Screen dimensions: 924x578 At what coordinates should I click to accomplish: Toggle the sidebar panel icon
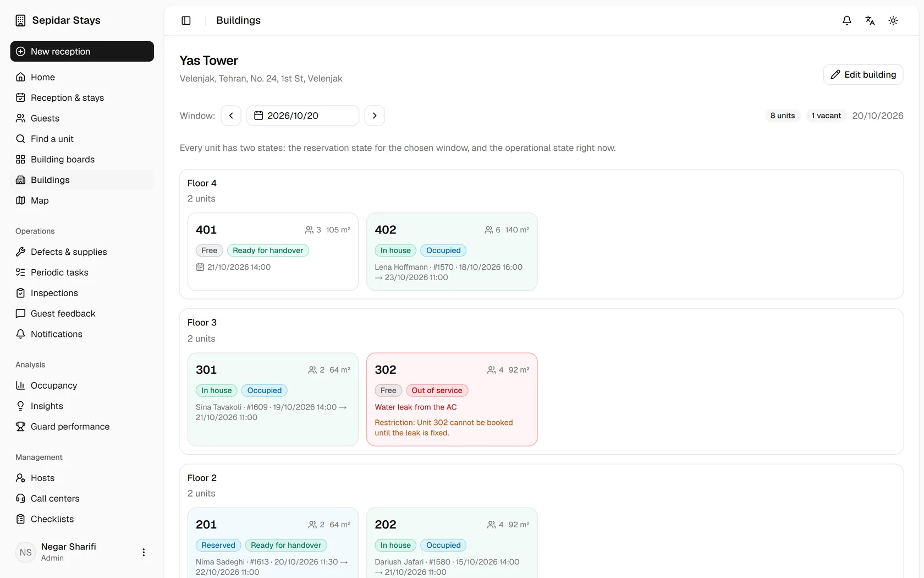point(186,20)
